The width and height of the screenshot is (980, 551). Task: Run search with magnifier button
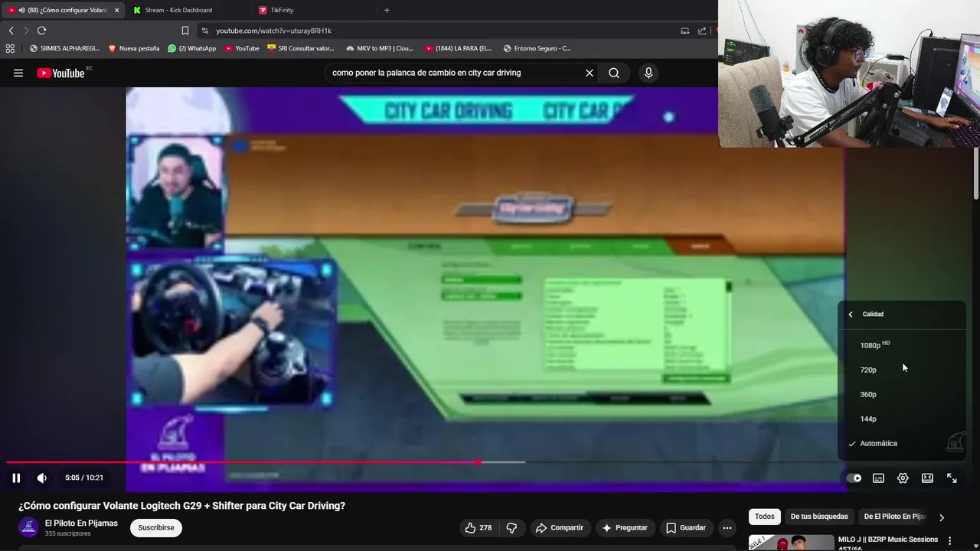tap(614, 73)
